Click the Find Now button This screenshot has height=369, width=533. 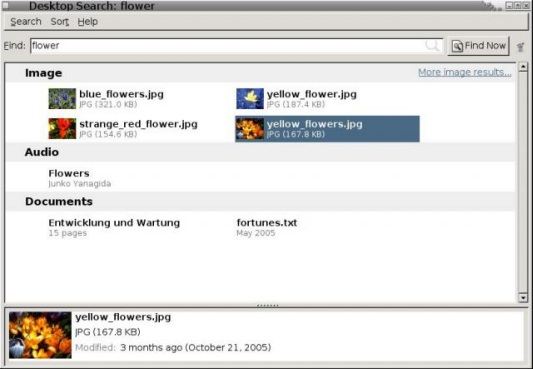coord(478,46)
